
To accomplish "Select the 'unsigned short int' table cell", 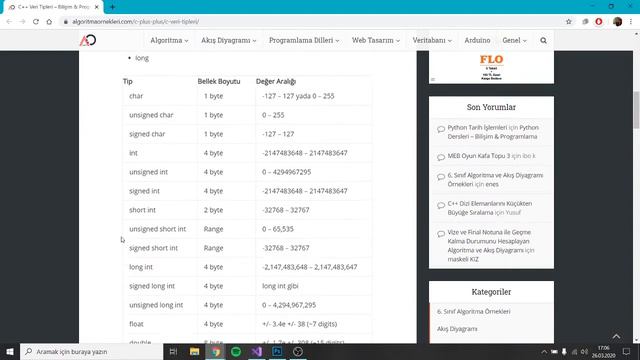I will [158, 229].
